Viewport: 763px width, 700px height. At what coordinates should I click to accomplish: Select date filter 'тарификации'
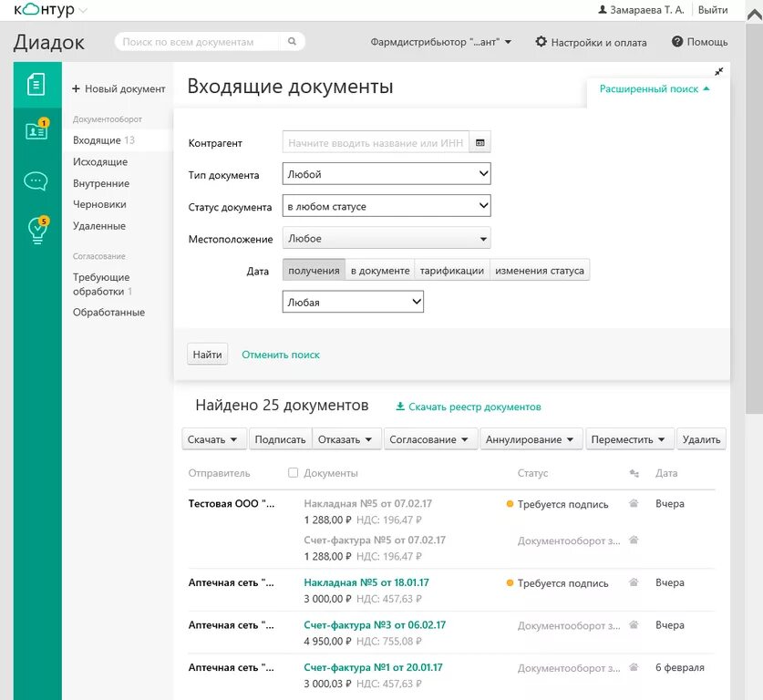coord(452,270)
